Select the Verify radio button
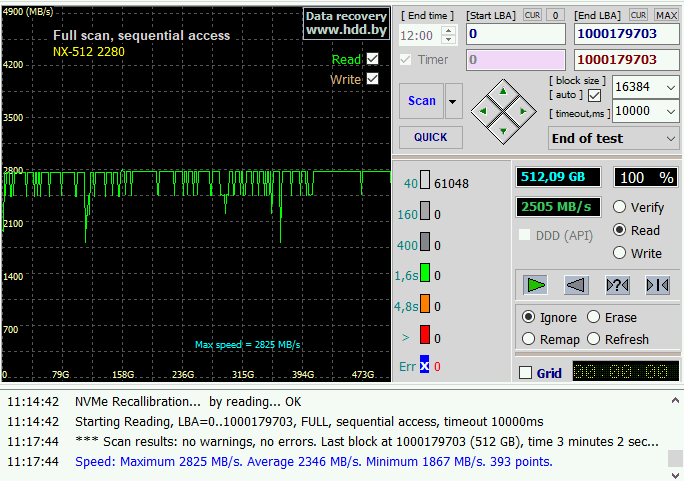Screen dimensions: 684x481 point(620,207)
